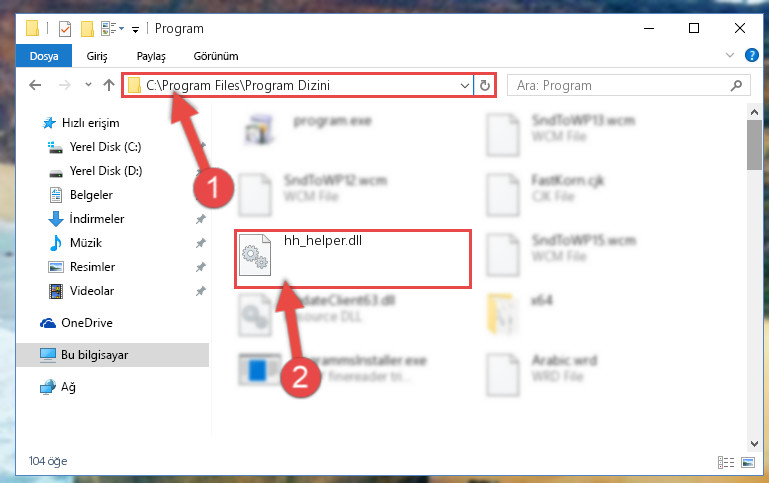This screenshot has width=769, height=483.
Task: Click the search magnifier icon
Action: pyautogui.click(x=736, y=86)
